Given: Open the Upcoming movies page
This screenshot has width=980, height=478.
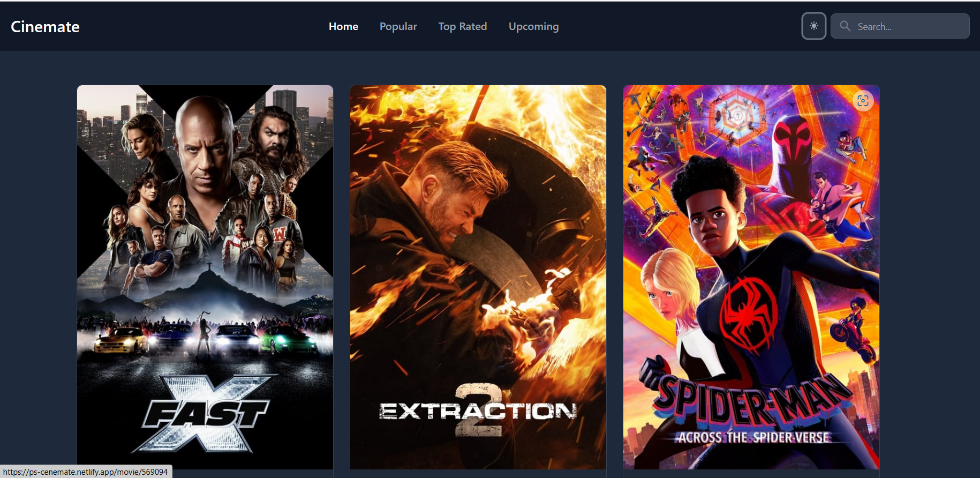Looking at the screenshot, I should pos(533,26).
